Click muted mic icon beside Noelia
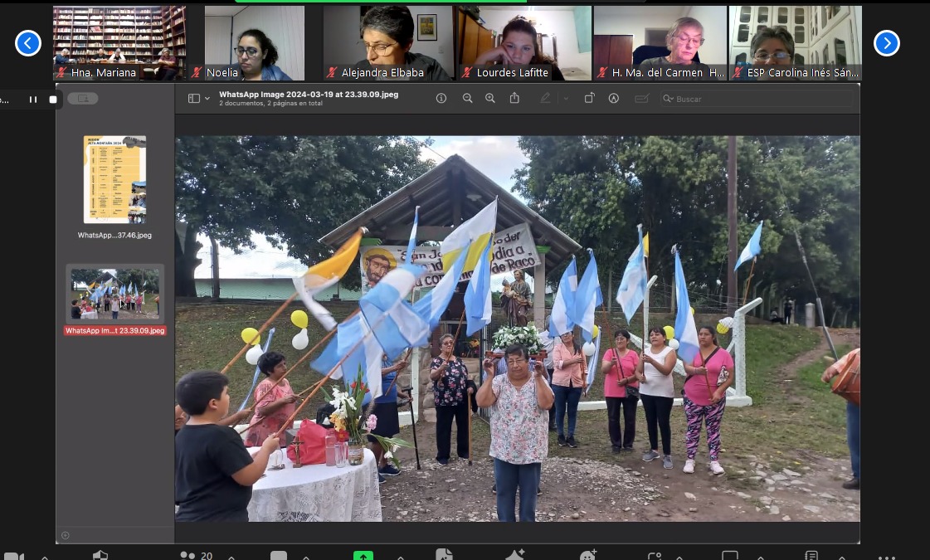The width and height of the screenshot is (930, 560). coord(197,73)
